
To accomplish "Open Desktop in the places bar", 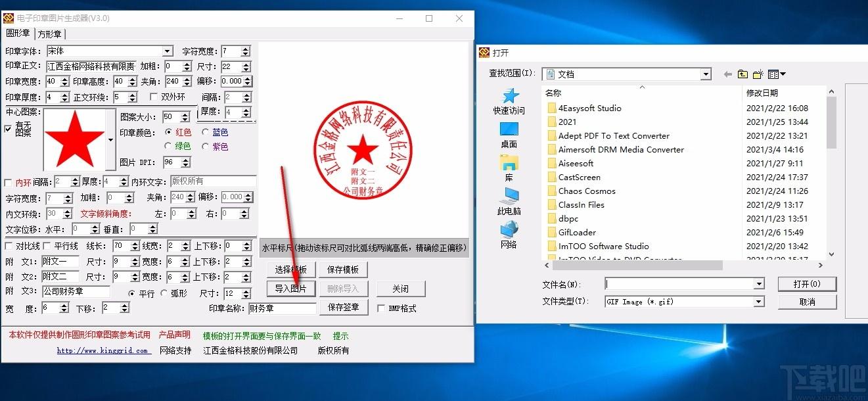I will tap(509, 135).
